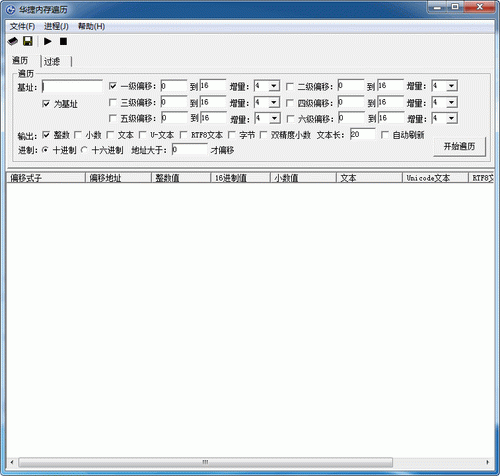Click the horizontal scrollbar left arrow

coord(12,462)
